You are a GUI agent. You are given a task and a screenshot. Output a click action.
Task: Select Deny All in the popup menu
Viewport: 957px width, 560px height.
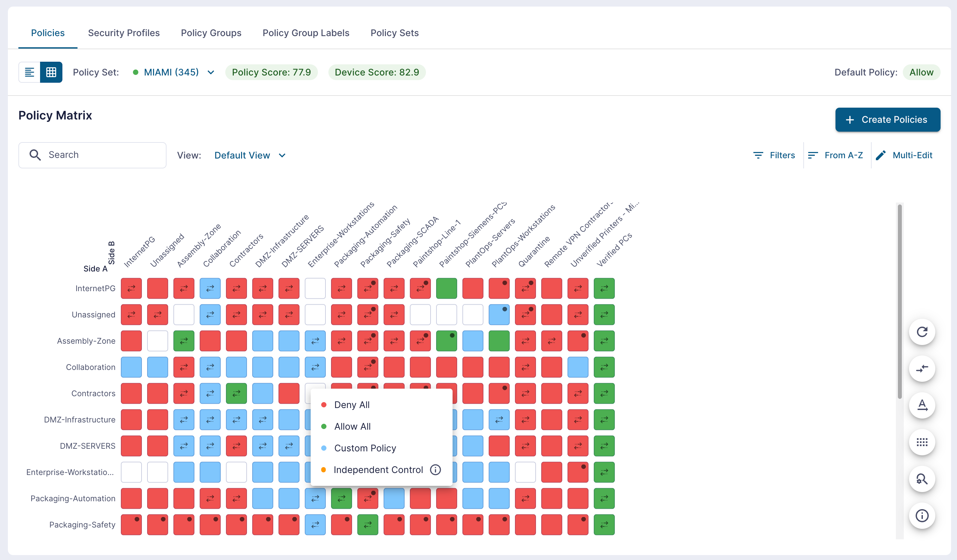352,405
